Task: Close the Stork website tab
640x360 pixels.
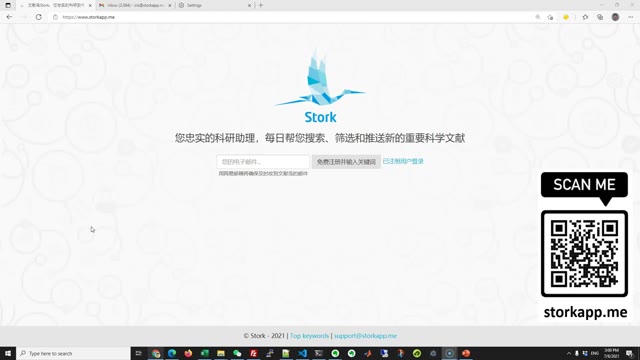Action: [x=90, y=5]
